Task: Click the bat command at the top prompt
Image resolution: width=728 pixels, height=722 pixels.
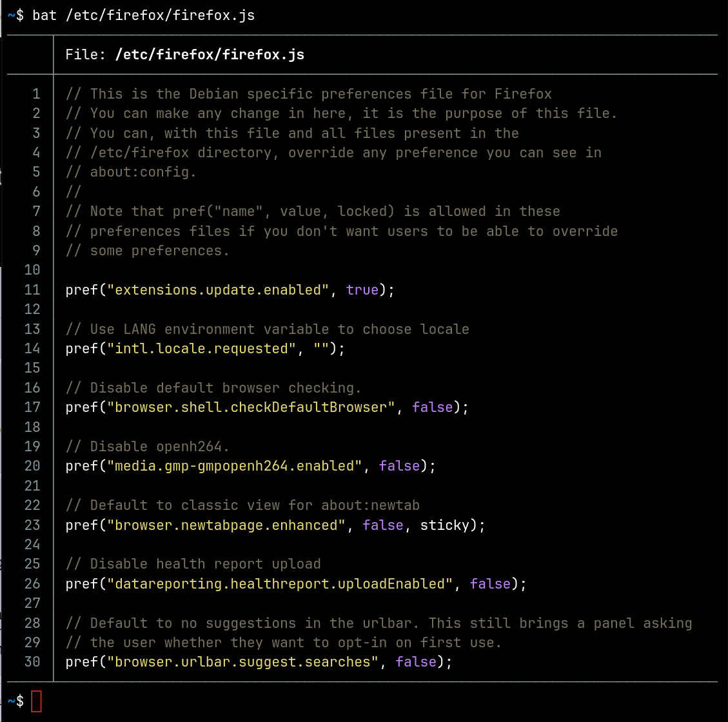Action: [x=143, y=15]
